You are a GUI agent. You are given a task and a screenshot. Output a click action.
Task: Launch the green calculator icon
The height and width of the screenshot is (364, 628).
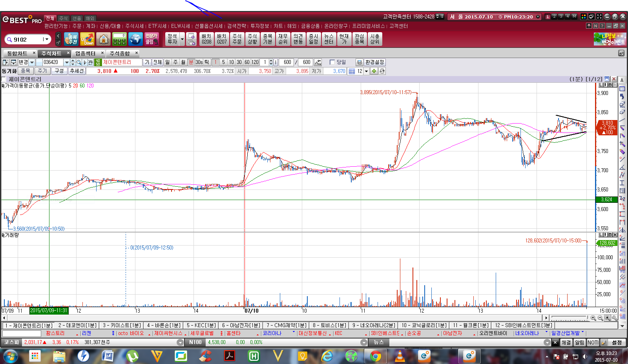point(119,39)
